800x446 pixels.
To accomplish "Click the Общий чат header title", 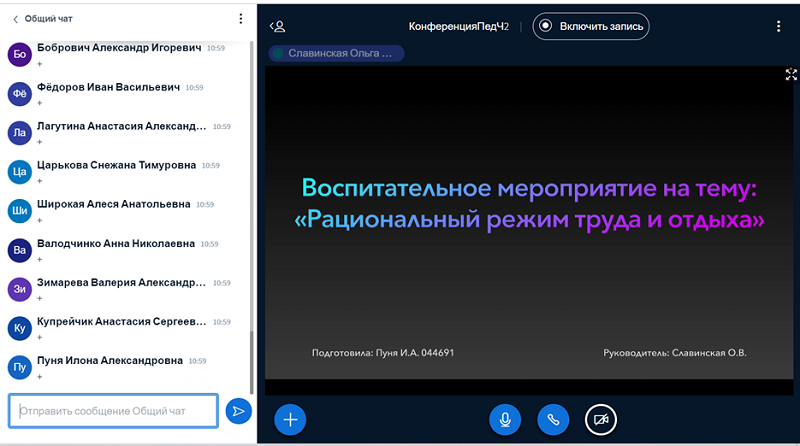I will 48,19.
